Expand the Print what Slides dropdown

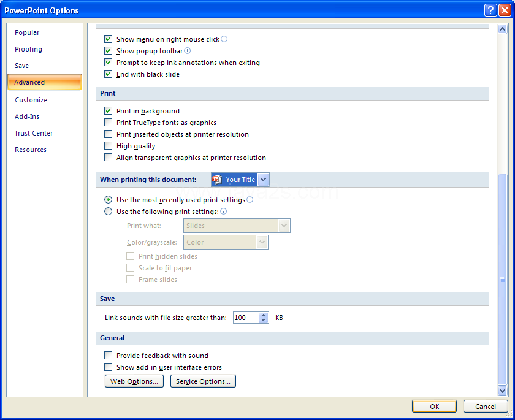point(284,226)
